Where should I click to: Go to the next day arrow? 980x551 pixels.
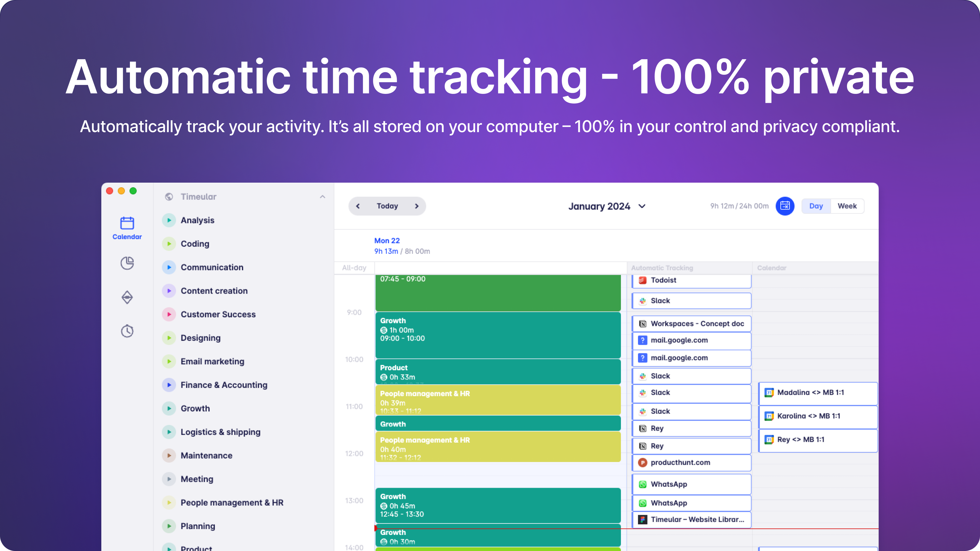pyautogui.click(x=416, y=206)
